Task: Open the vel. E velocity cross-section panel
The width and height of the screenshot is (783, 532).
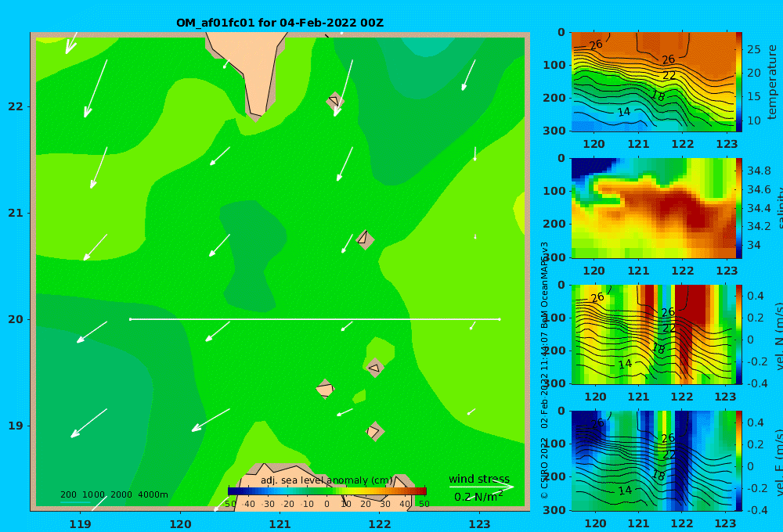Action: click(x=654, y=461)
